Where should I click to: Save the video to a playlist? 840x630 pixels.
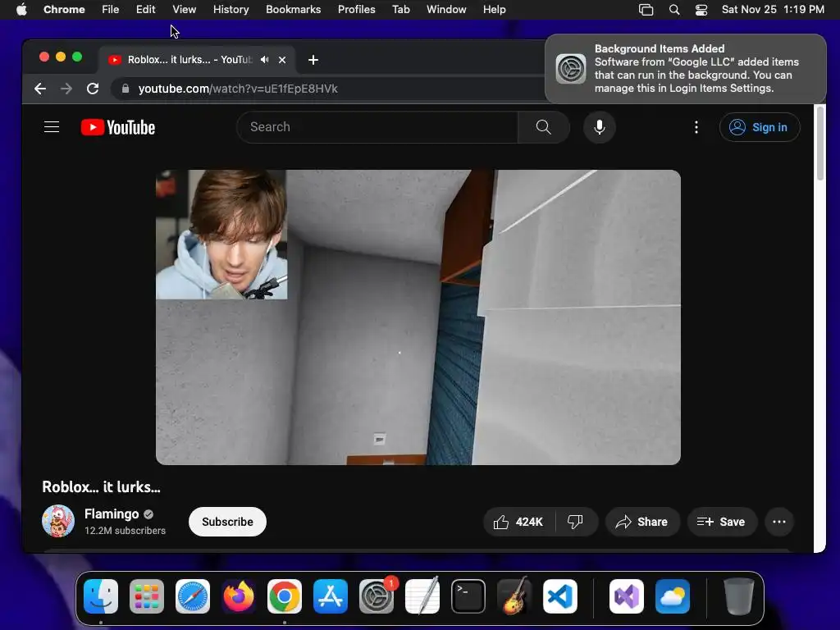(x=722, y=522)
